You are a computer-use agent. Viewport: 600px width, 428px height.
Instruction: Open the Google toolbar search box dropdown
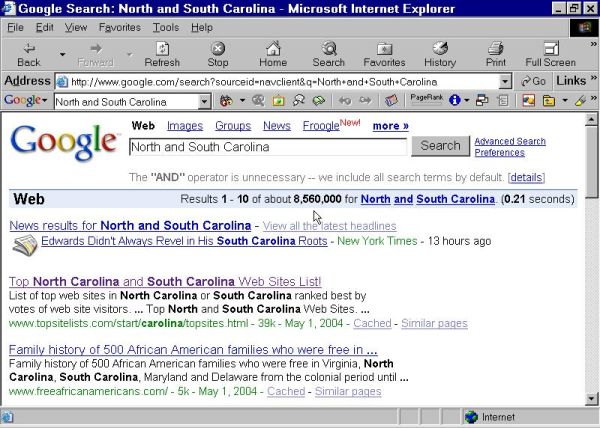204,102
